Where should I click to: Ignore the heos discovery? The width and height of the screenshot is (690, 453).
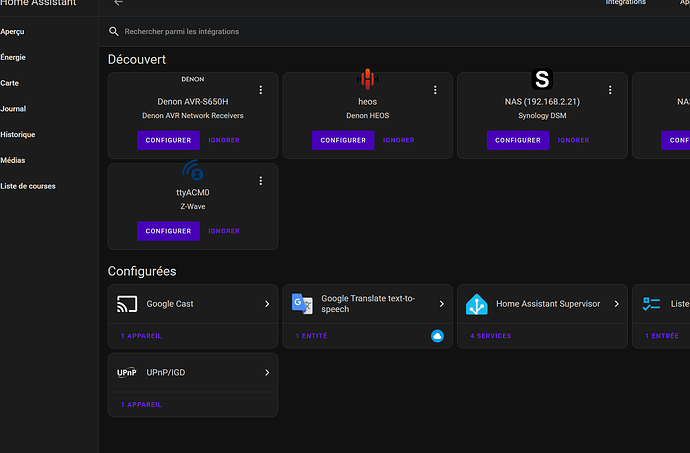tap(399, 140)
